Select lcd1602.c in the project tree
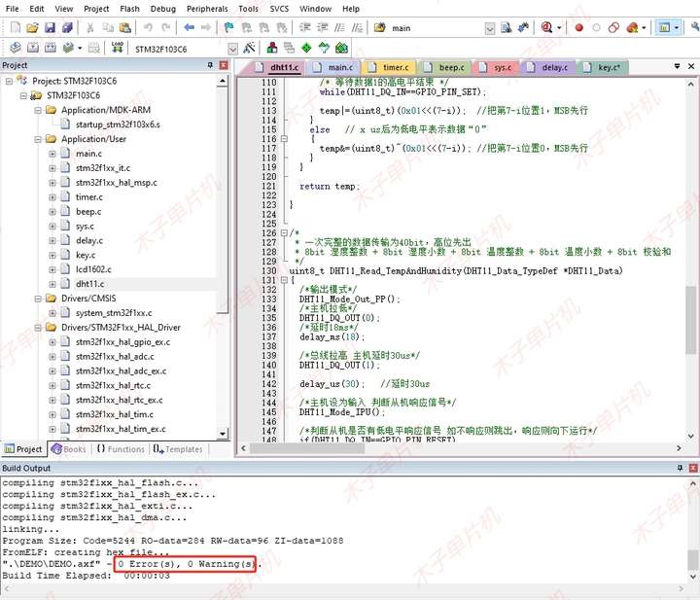 pyautogui.click(x=93, y=269)
